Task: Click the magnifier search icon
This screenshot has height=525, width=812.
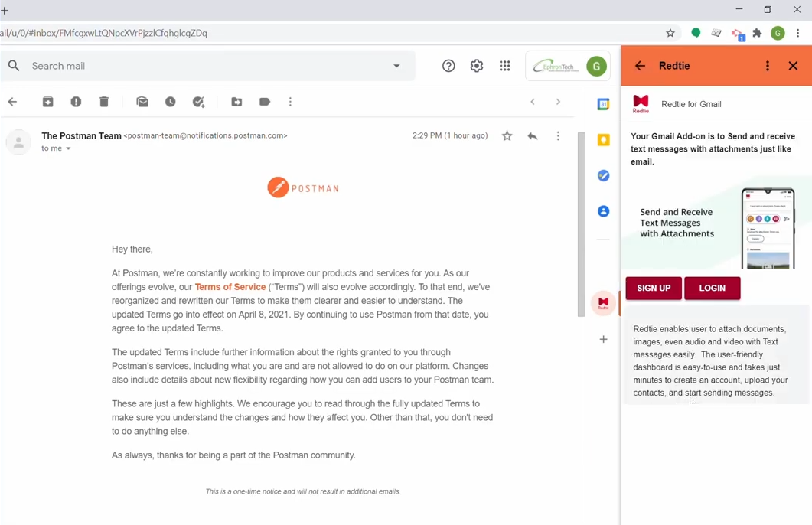Action: click(x=14, y=67)
